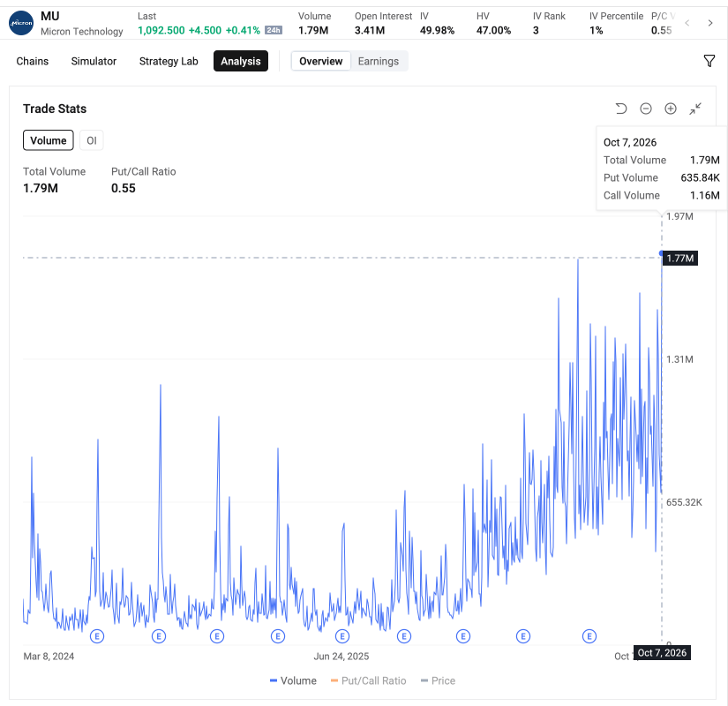The height and width of the screenshot is (706, 728).
Task: Click the Mar 8, 2024 axis date
Action: (49, 657)
